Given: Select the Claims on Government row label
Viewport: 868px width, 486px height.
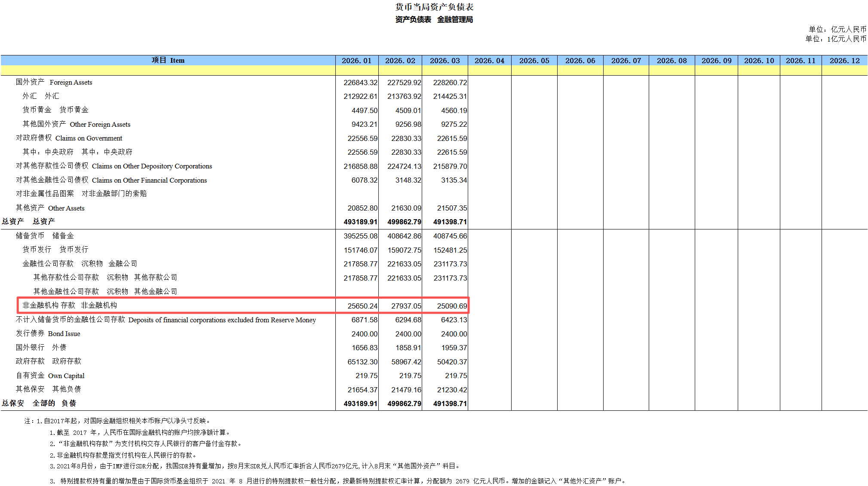Looking at the screenshot, I should click(69, 138).
